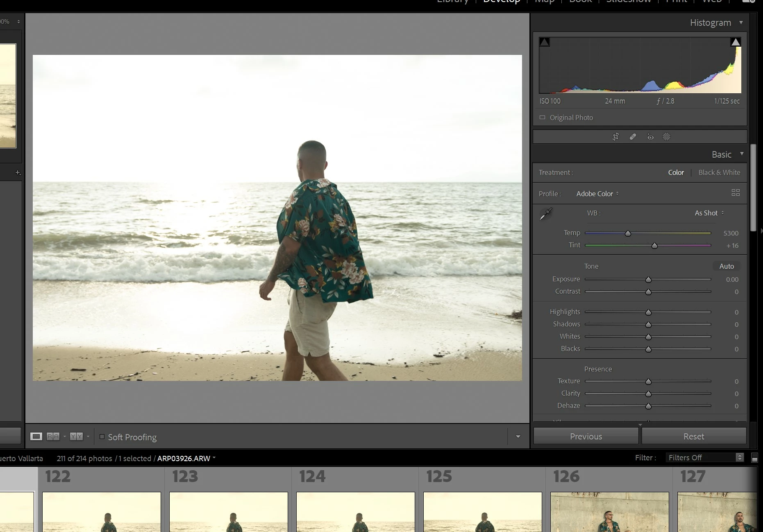The image size is (763, 532).
Task: Click the Blacks slider handle
Action: tap(648, 349)
